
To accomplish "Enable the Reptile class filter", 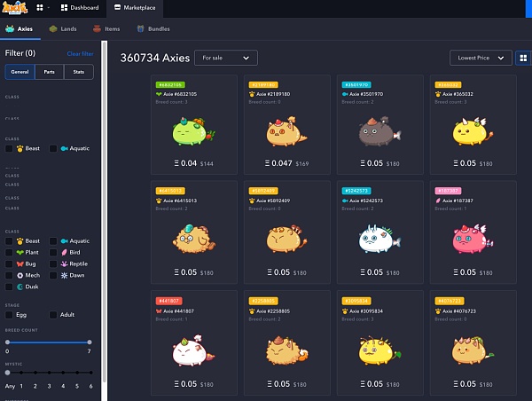I will click(53, 264).
